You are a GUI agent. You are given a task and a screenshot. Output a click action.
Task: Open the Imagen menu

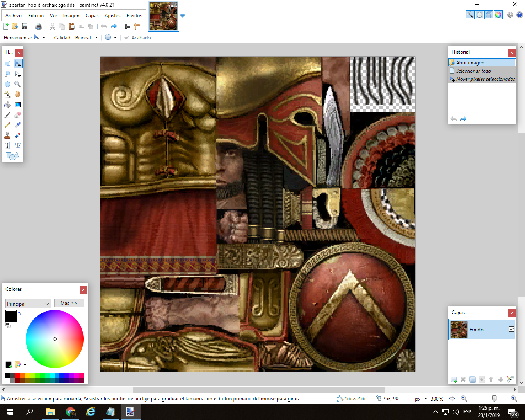point(71,15)
